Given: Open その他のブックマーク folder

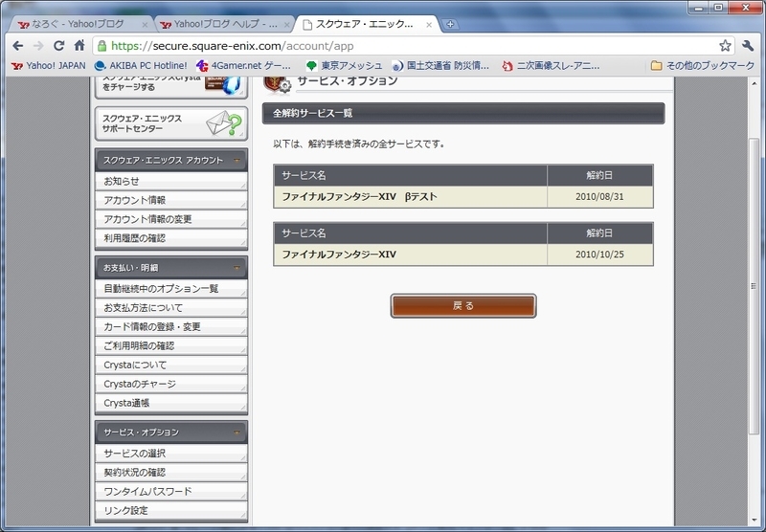Looking at the screenshot, I should (703, 65).
